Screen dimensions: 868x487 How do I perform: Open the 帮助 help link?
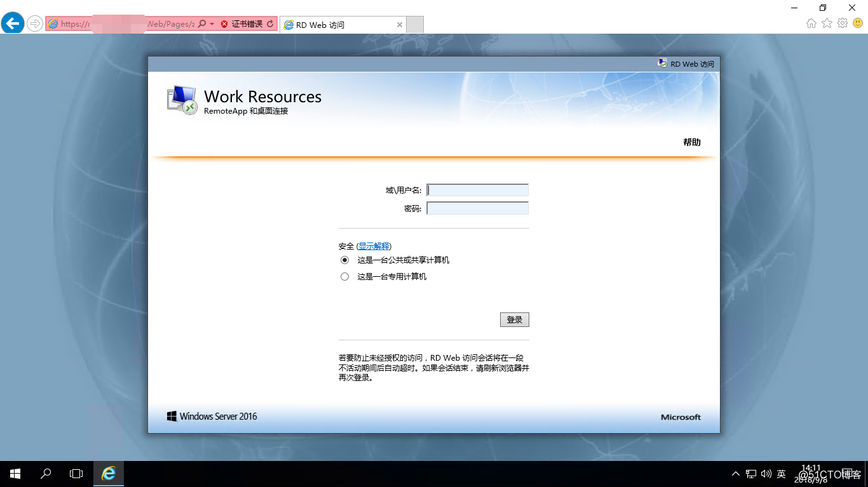(692, 142)
